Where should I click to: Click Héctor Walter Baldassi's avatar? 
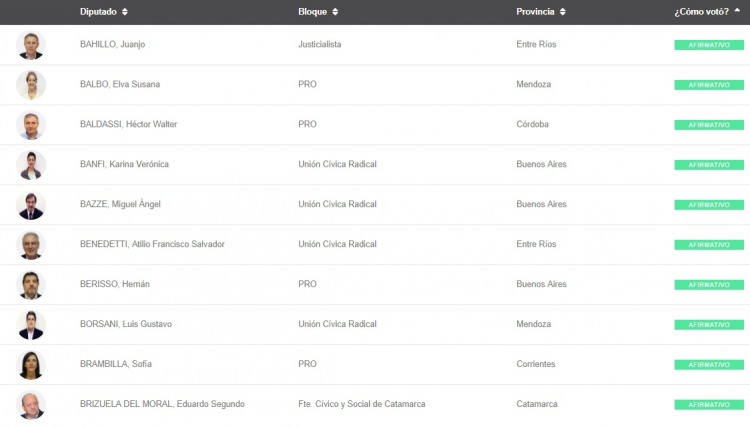[31, 125]
